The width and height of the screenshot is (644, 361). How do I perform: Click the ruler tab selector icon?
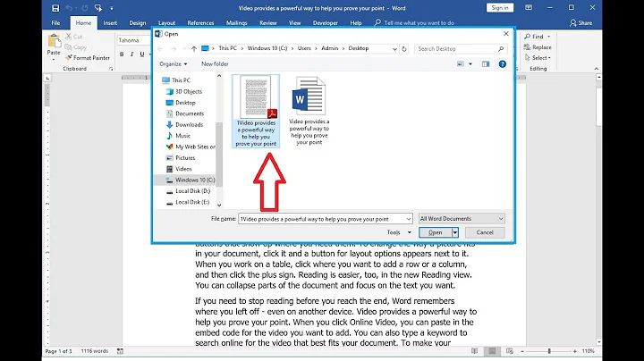[47, 78]
